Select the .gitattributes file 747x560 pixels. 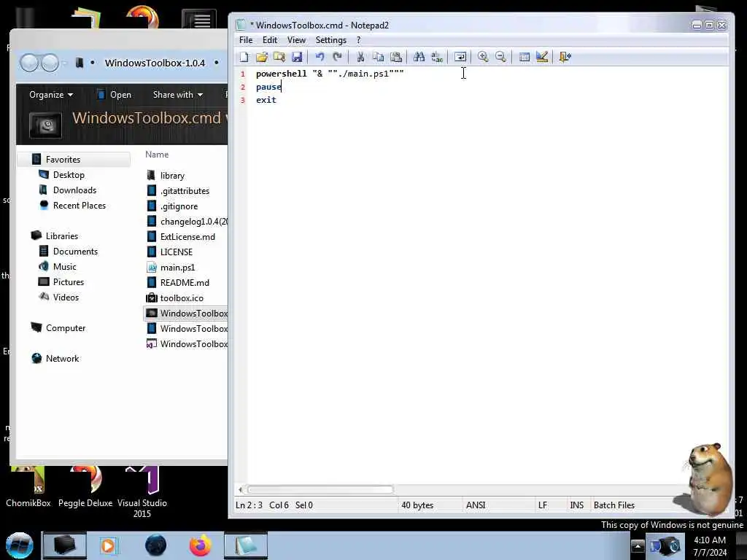[185, 191]
